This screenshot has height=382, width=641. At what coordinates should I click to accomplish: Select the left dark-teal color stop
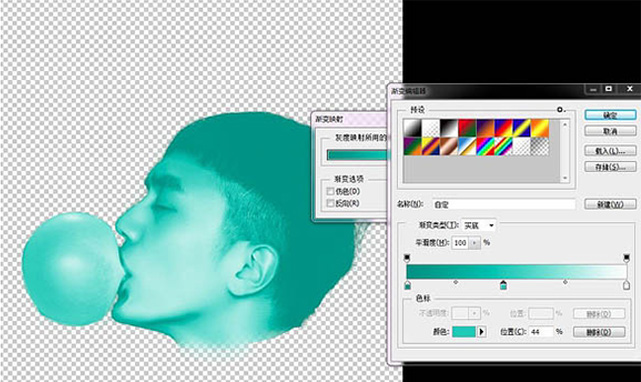click(408, 285)
